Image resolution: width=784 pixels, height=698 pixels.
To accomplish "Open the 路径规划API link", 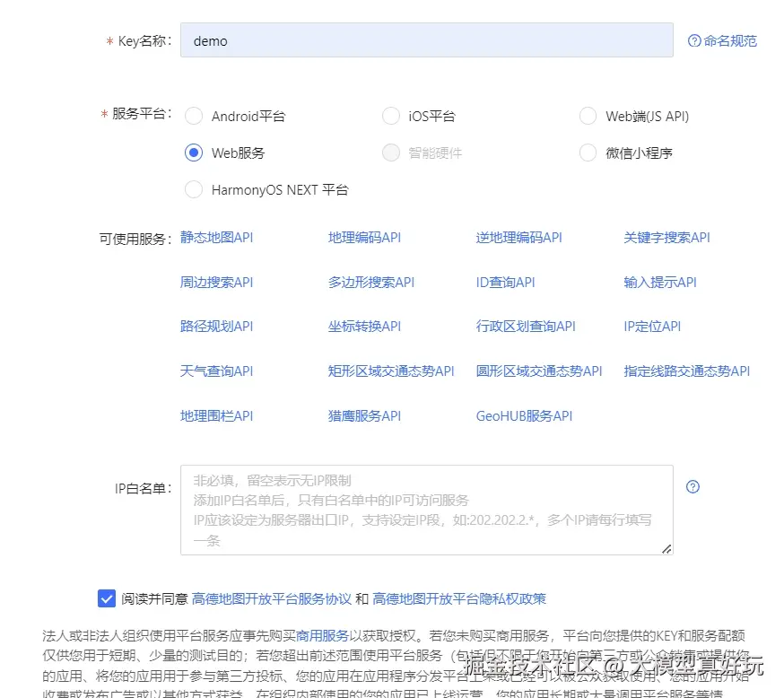I will tap(216, 327).
